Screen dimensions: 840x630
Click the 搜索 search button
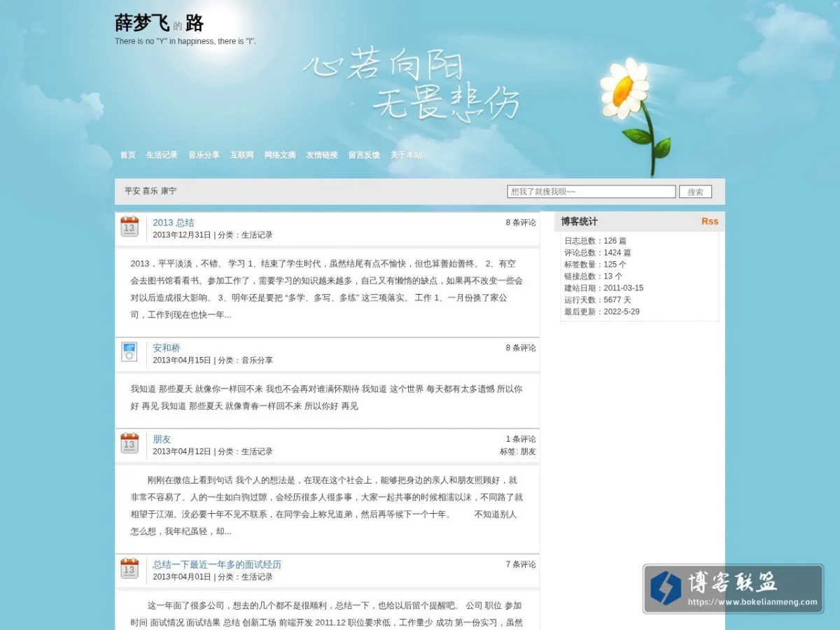pyautogui.click(x=695, y=192)
